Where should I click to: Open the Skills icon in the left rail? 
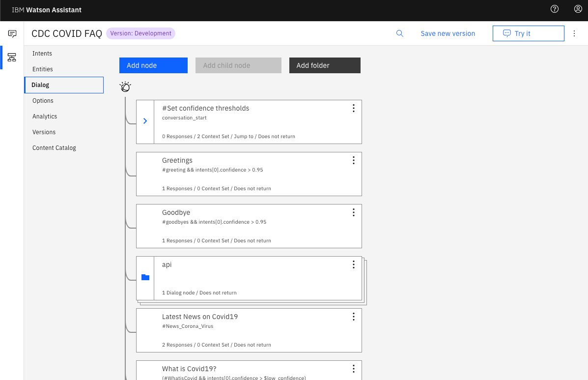click(12, 58)
